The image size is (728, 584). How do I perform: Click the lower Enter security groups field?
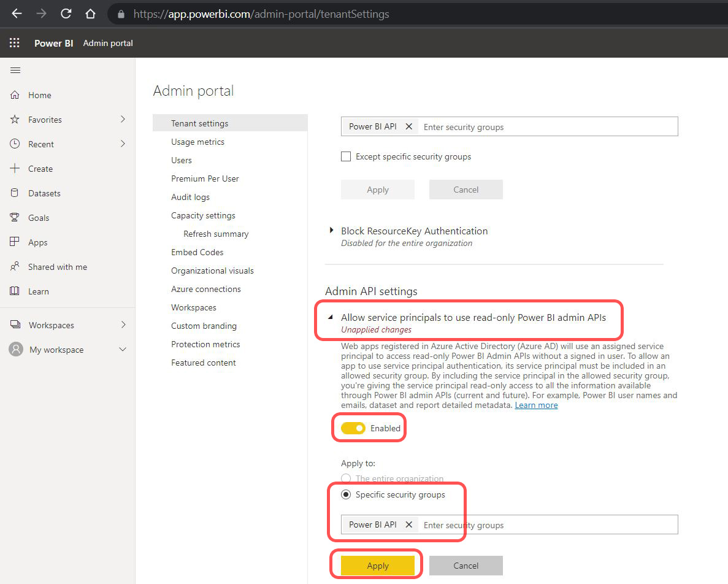pos(546,525)
